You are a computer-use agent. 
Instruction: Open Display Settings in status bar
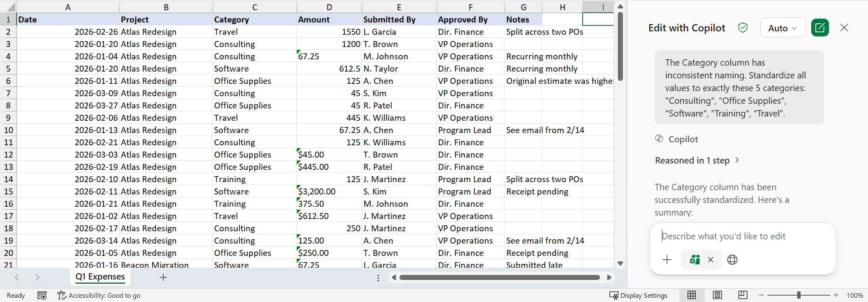[638, 296]
